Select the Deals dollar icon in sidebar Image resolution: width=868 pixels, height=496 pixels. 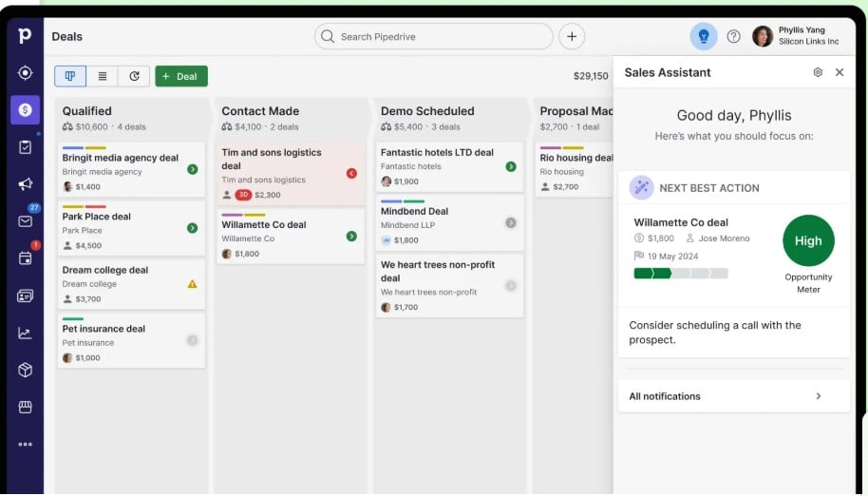[x=25, y=109]
